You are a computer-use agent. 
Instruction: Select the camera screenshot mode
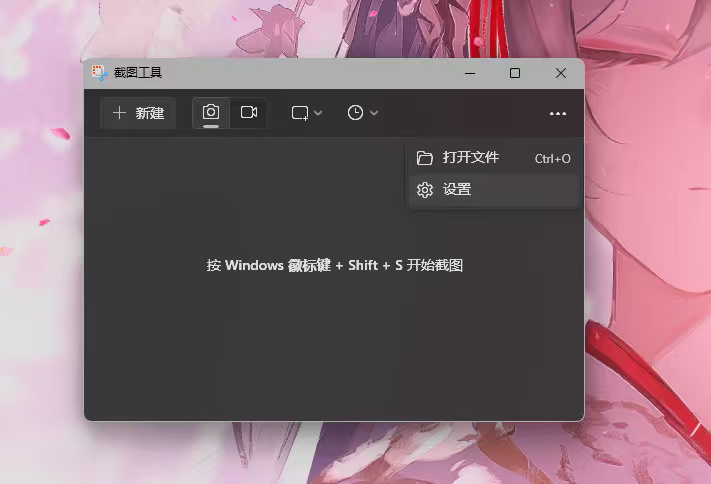pyautogui.click(x=211, y=113)
